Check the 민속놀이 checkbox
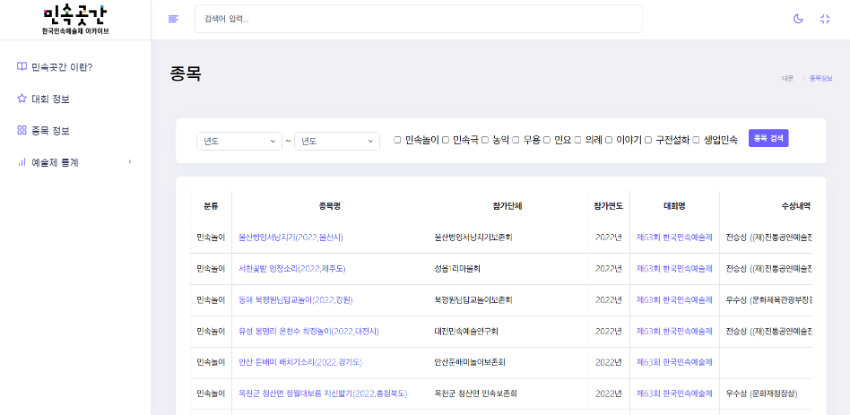 pos(397,140)
